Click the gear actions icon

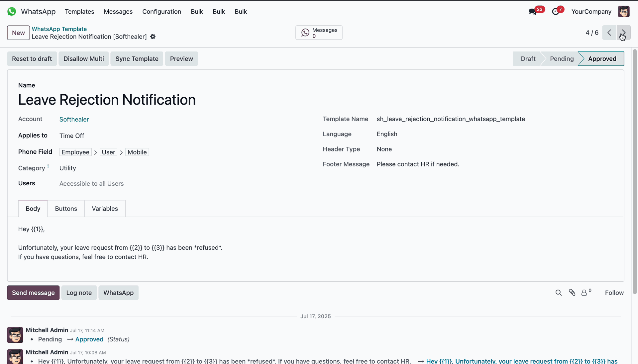click(153, 37)
